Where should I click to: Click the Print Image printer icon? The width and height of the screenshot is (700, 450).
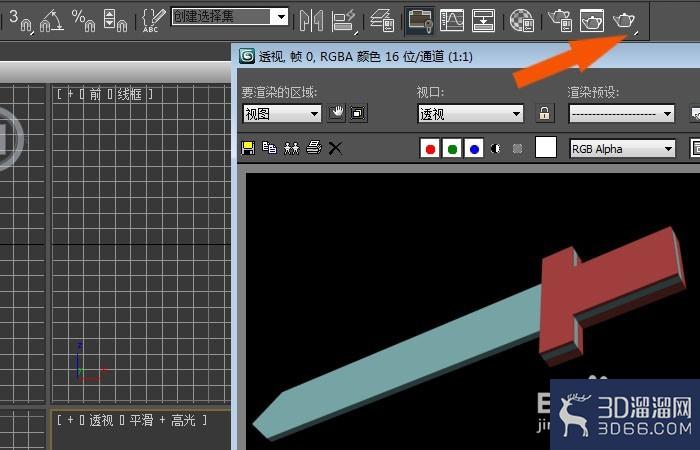coord(314,148)
